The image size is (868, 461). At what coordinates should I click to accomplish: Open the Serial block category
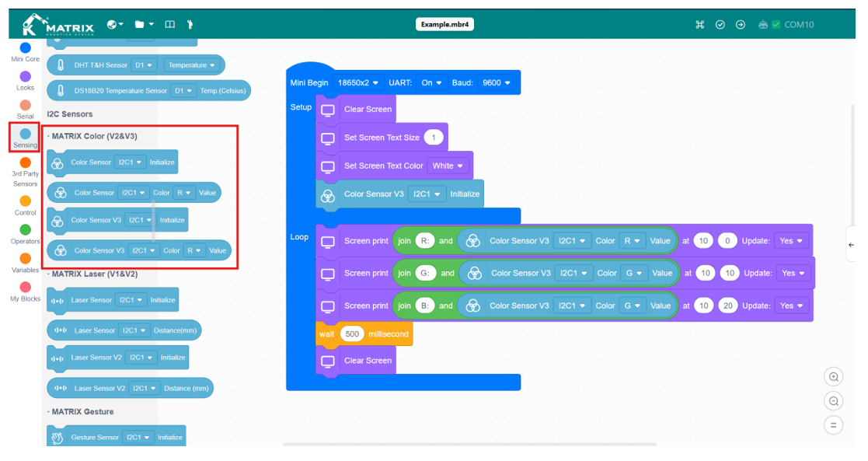coord(26,110)
